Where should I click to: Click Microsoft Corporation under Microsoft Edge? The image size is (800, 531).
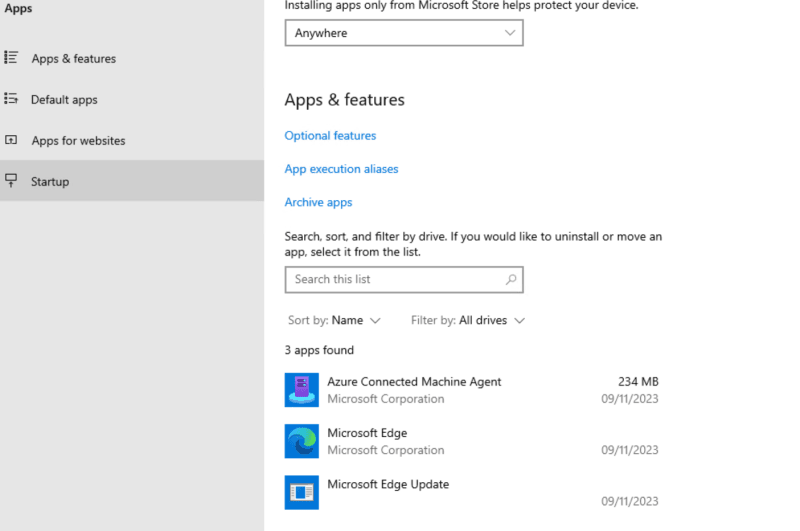tap(386, 450)
